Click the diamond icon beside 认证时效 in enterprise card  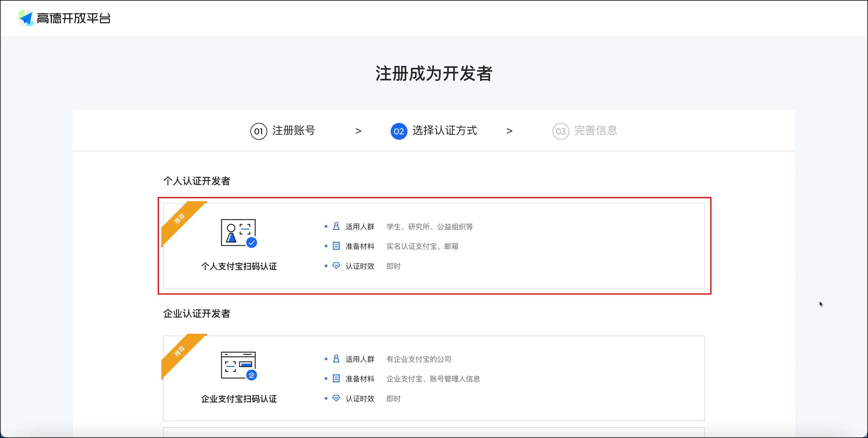336,398
